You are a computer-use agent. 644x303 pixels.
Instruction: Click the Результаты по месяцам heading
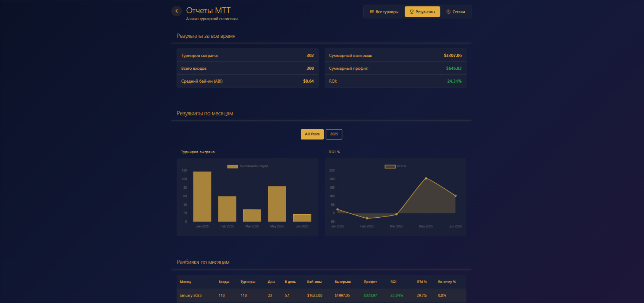205,114
